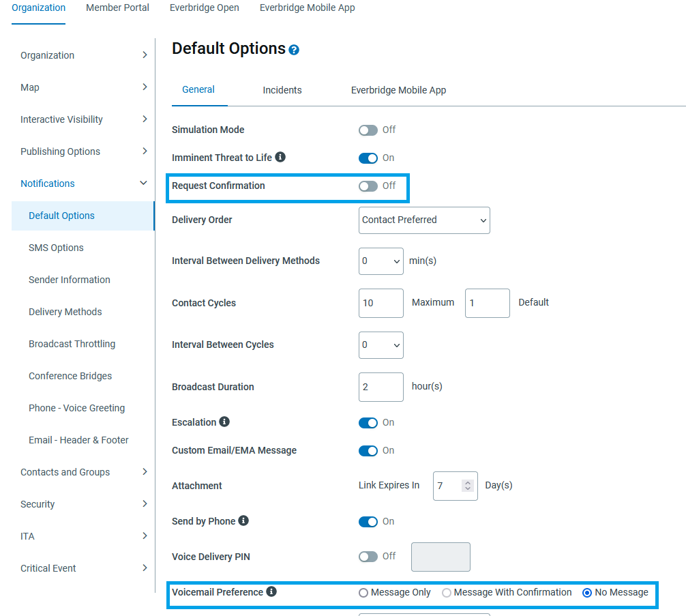Open the Member Portal menu
This screenshot has width=686, height=616.
(117, 8)
